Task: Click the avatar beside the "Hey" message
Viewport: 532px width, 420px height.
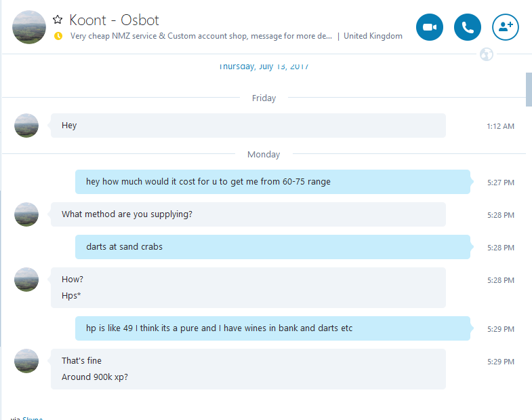Action: click(26, 126)
